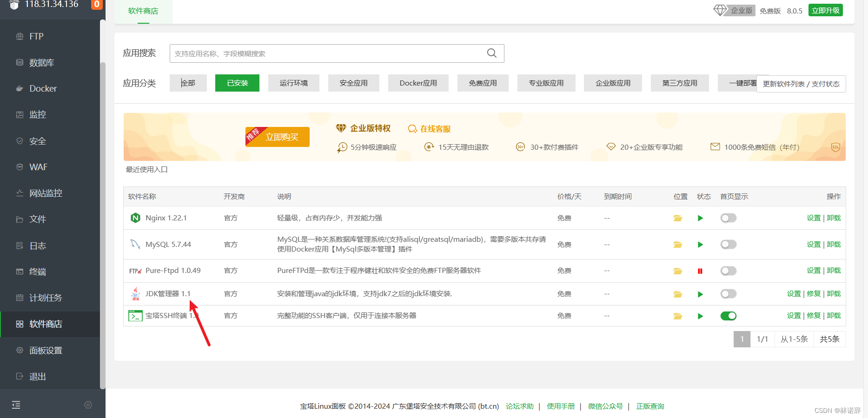Open the Nginx folder location icon

tap(678, 218)
